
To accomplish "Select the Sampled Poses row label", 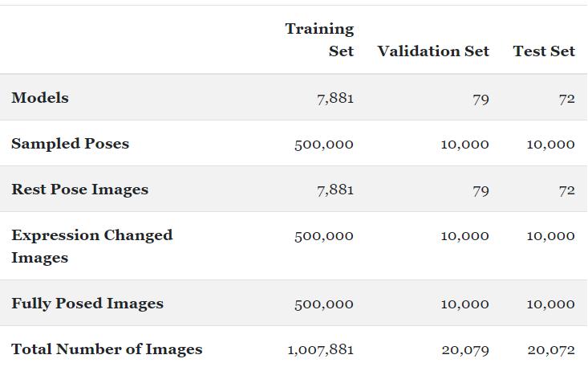I will (x=70, y=144).
